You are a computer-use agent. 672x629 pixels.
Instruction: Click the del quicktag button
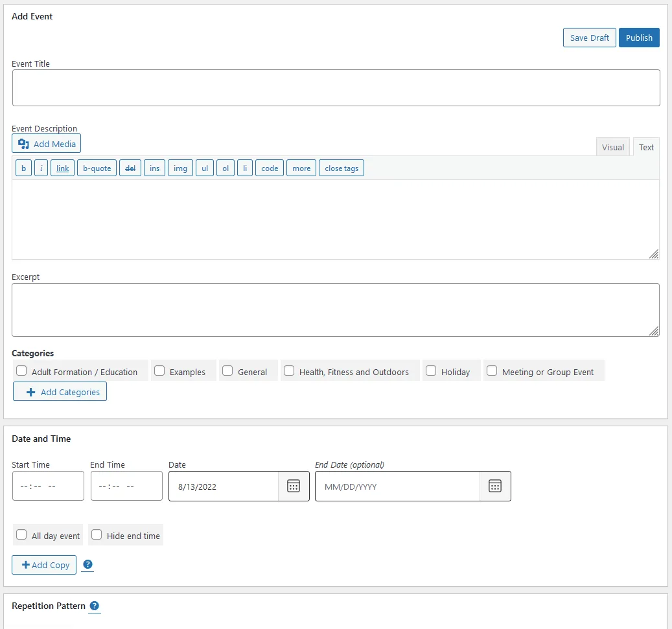(130, 168)
